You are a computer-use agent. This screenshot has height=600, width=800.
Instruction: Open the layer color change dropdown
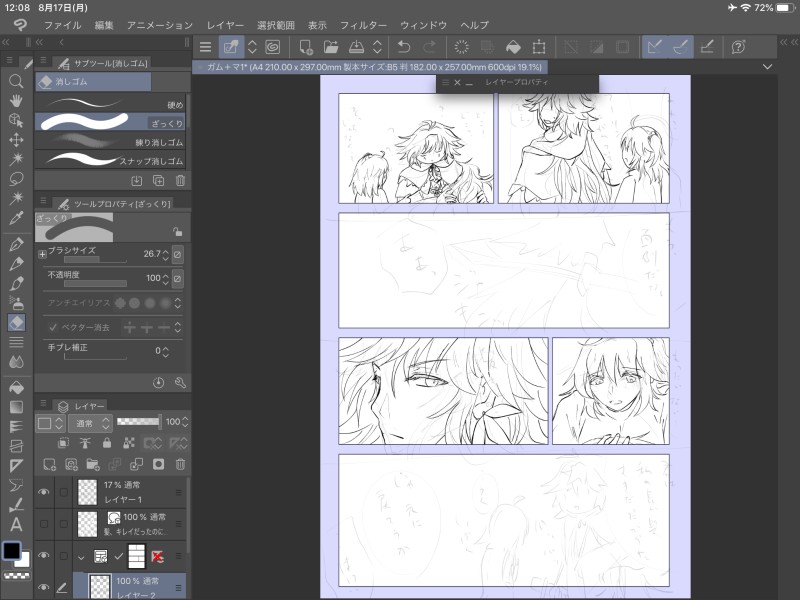(51, 422)
